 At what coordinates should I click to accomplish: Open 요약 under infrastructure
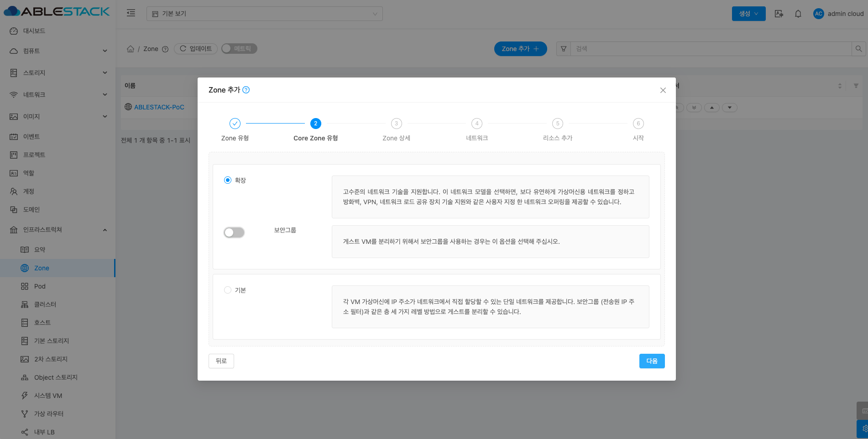click(58, 250)
